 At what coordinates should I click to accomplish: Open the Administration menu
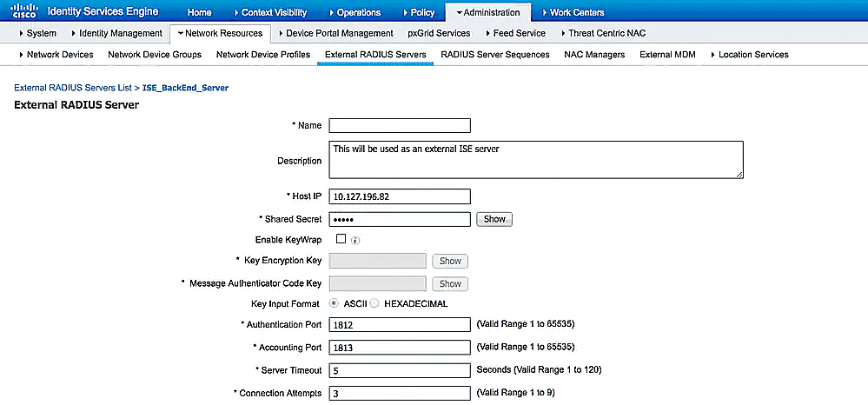(x=487, y=11)
